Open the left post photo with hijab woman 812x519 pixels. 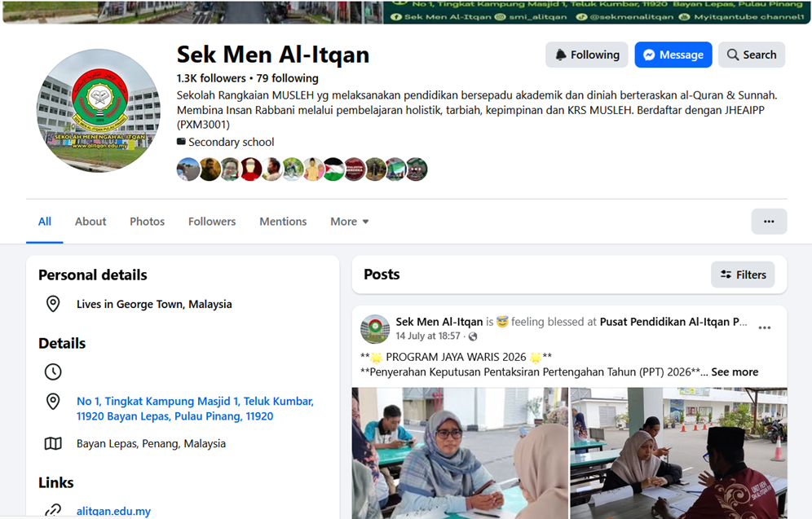[460, 453]
